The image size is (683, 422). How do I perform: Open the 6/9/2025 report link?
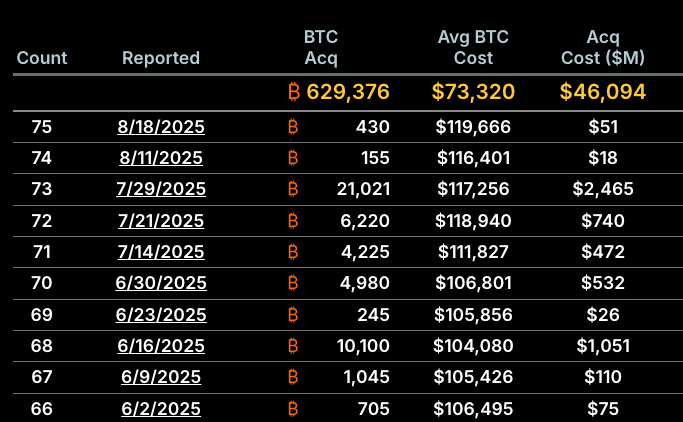160,377
